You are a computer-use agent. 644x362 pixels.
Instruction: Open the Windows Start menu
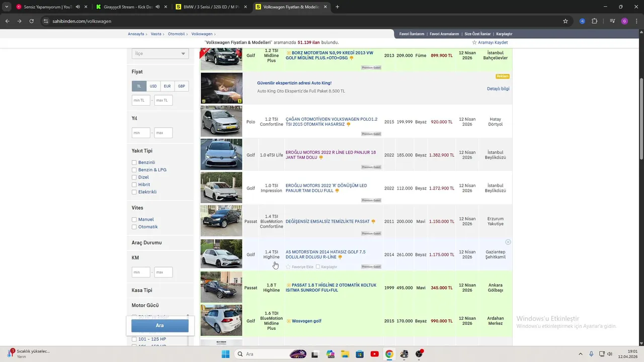(x=225, y=354)
